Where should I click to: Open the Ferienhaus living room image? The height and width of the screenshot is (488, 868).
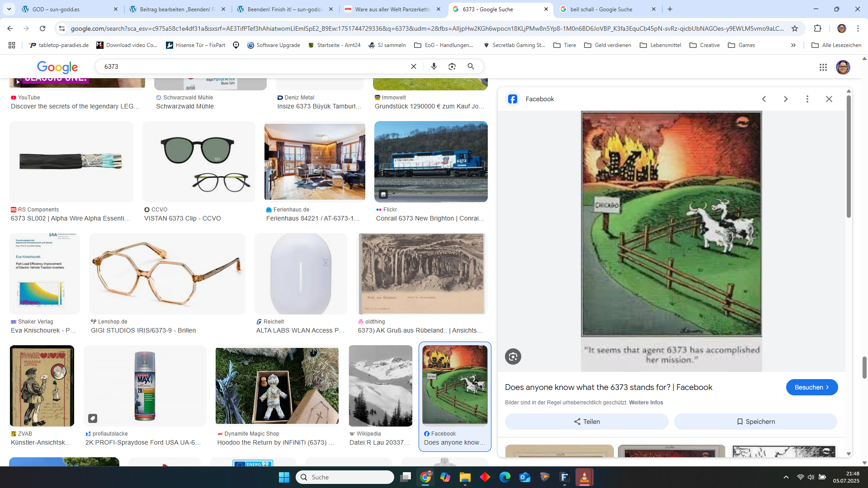point(315,161)
